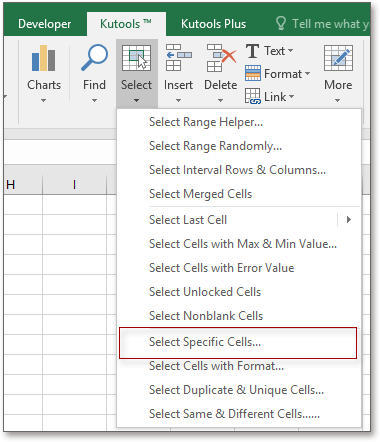
Task: Open the More pencil grid icon
Action: coord(338,58)
